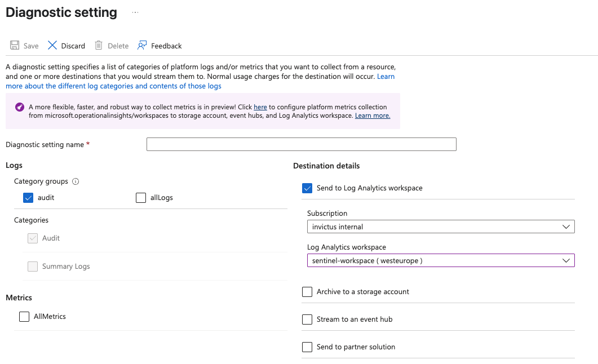The width and height of the screenshot is (598, 364).
Task: Click the purple rocket preview icon
Action: click(x=20, y=107)
